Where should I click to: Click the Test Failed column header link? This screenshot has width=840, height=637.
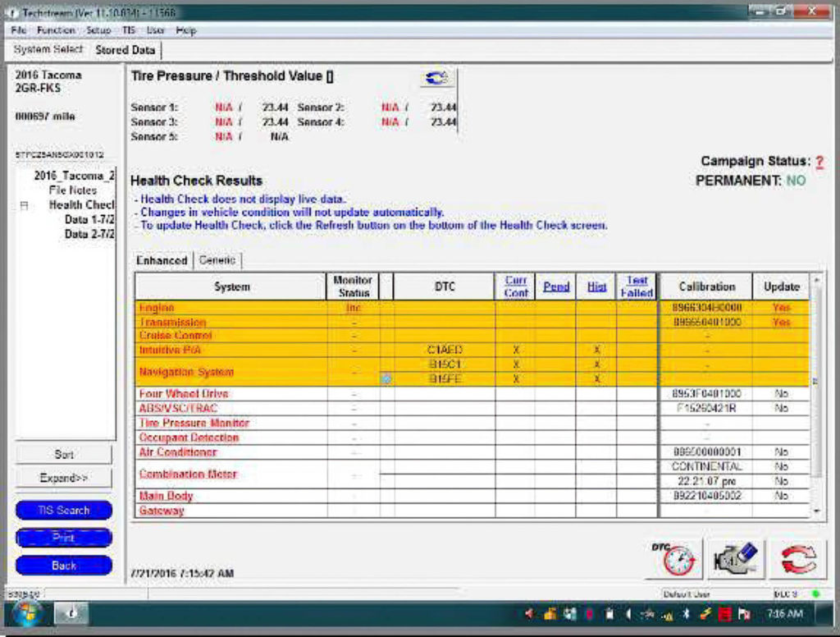click(637, 286)
